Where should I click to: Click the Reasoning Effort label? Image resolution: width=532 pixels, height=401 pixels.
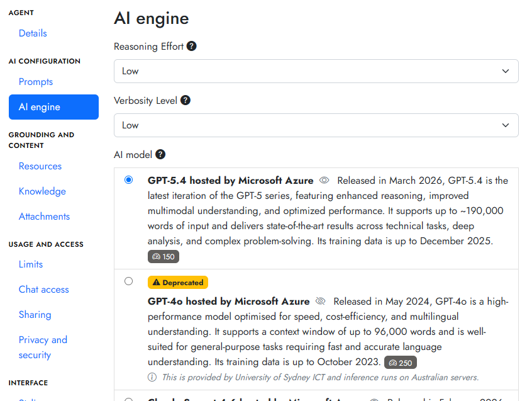[148, 47]
